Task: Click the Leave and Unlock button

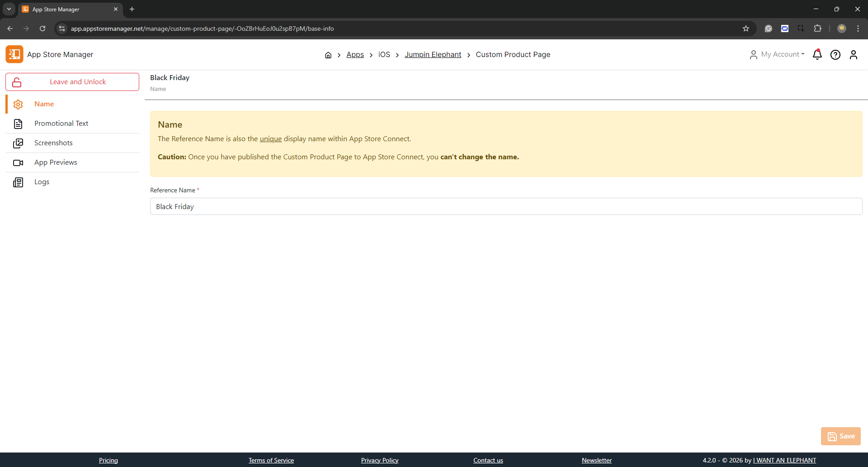Action: click(72, 82)
